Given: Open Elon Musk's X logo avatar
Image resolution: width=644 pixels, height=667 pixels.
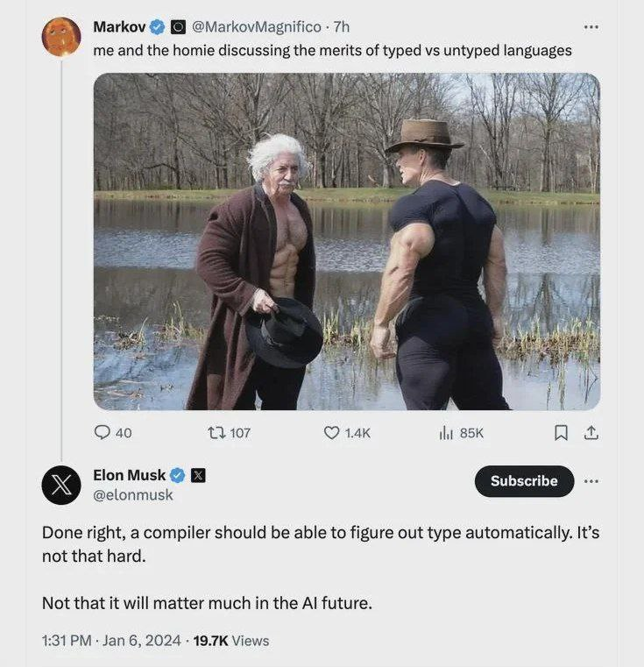Looking at the screenshot, I should (x=61, y=485).
